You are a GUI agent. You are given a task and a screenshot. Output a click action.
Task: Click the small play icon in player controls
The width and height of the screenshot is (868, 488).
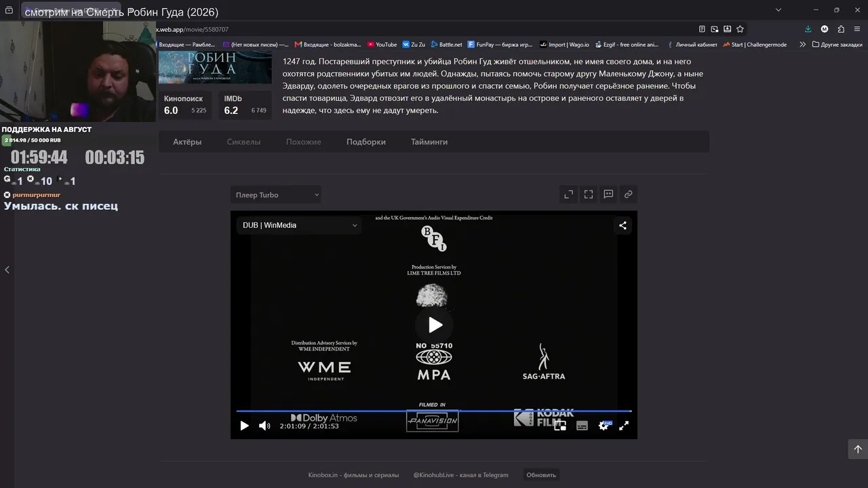(x=244, y=426)
